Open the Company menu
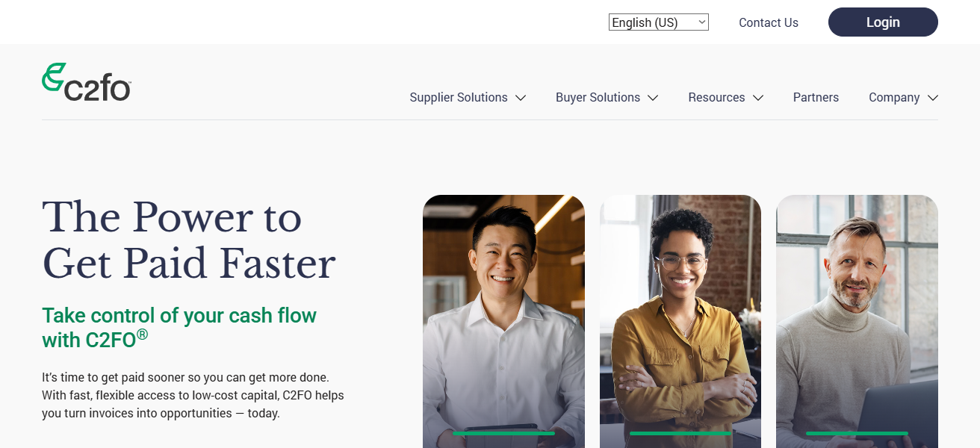Screen dimensions: 980x448 pos(903,97)
